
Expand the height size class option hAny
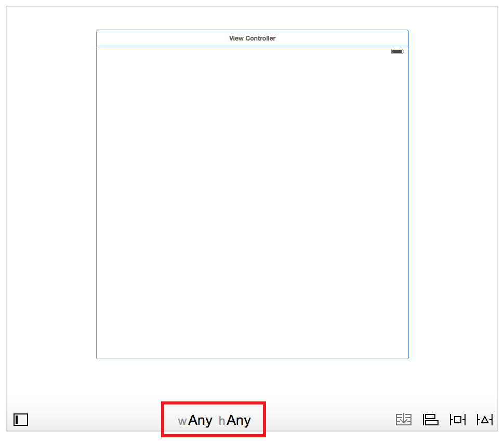(235, 420)
